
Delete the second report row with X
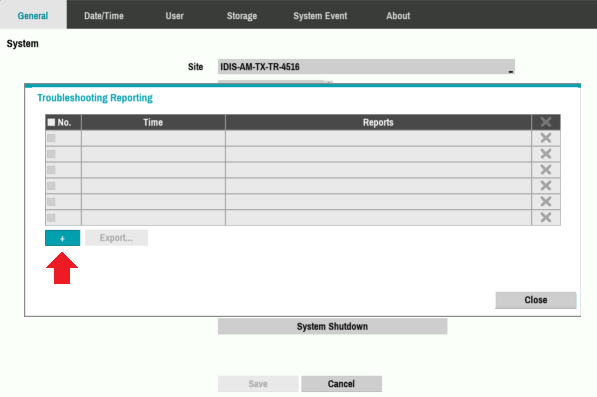(546, 154)
